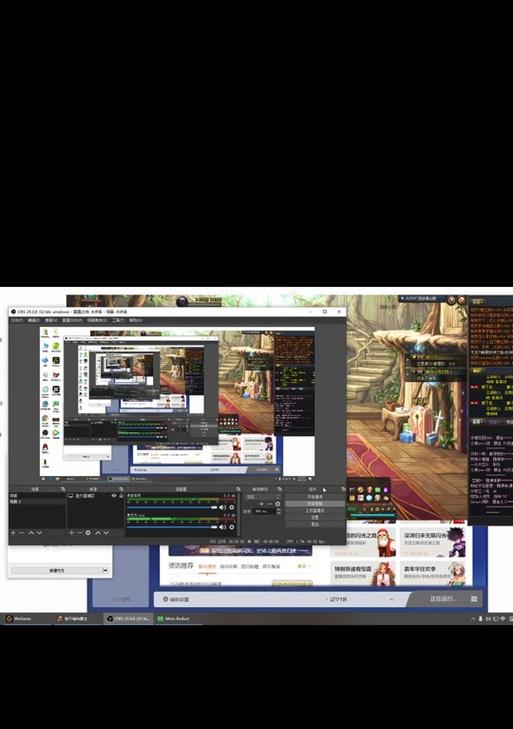The image size is (513, 729).
Task: Move selected scene down with arrow
Action: [x=39, y=533]
